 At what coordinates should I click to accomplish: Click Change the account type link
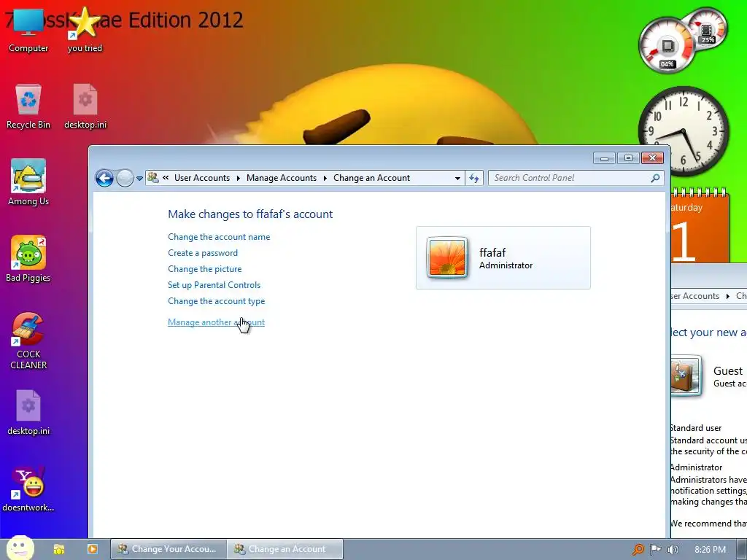click(x=216, y=301)
